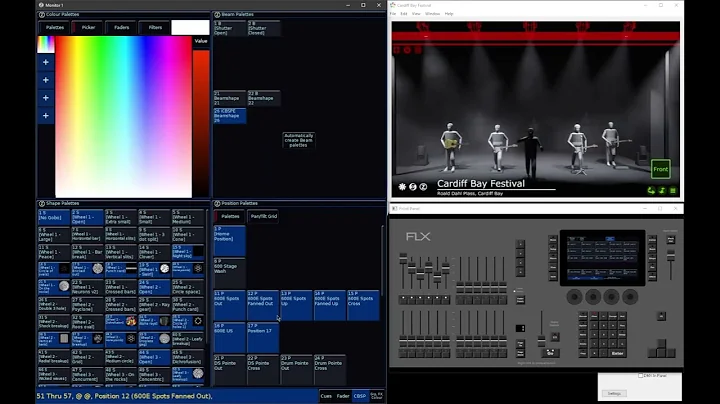Switch to the Colour Picker tab

click(x=88, y=28)
